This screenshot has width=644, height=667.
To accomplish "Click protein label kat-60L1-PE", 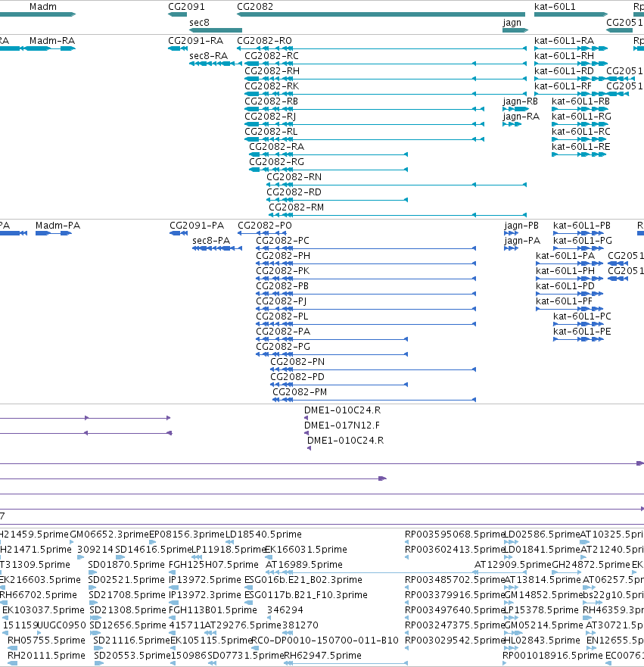I will pyautogui.click(x=582, y=332).
